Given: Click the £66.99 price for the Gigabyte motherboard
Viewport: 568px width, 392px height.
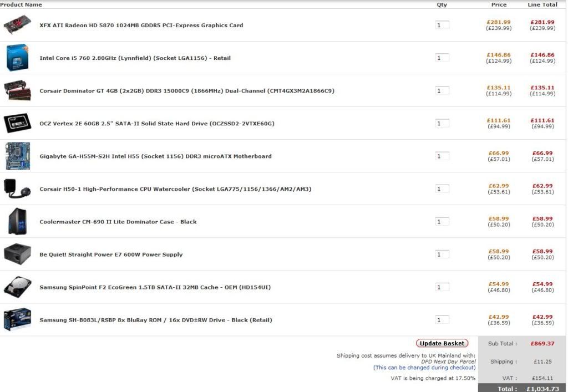Looking at the screenshot, I should click(x=499, y=153).
